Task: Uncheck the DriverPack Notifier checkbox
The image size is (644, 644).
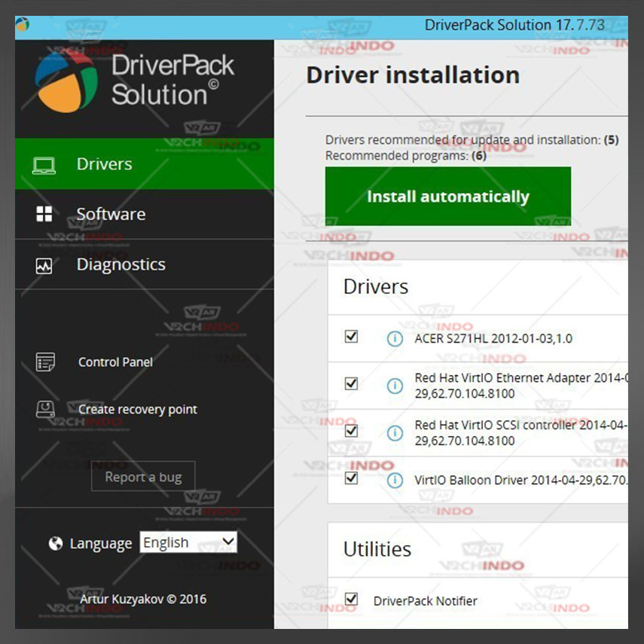Action: [351, 599]
